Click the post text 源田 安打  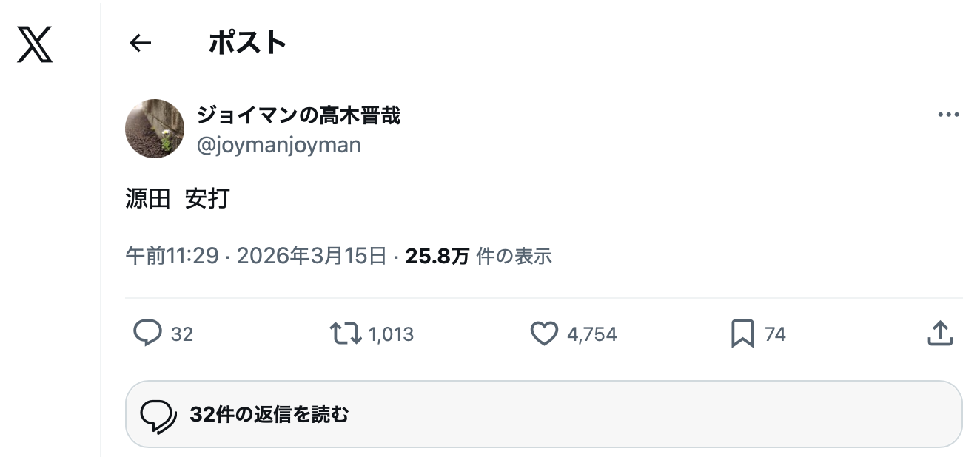pos(178,199)
